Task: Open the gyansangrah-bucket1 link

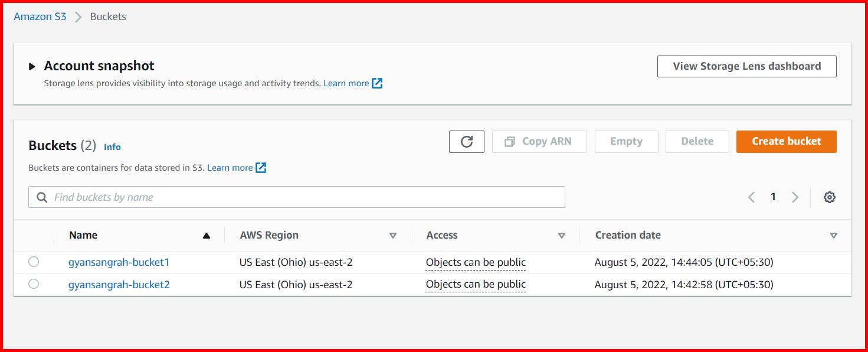Action: pos(119,262)
